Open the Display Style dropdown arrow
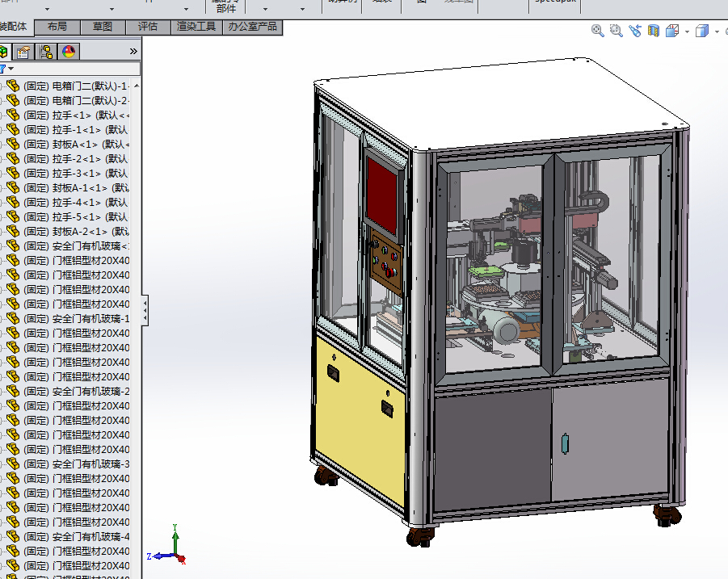The image size is (728, 579). (717, 31)
